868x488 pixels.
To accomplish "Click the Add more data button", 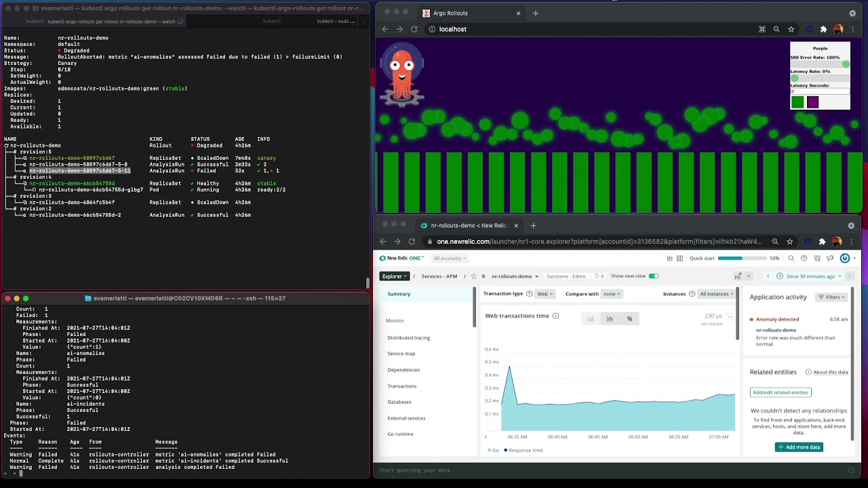I will click(799, 447).
